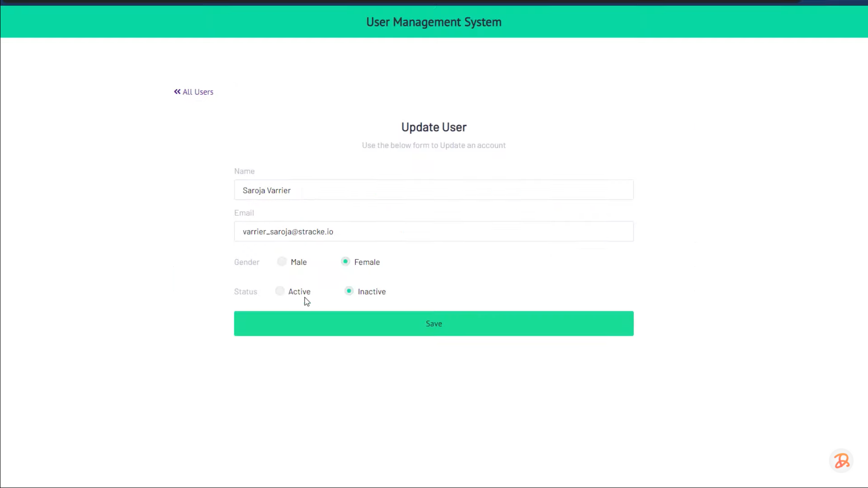Select the Male gender radio button
Screen dimensions: 868x488
(x=281, y=262)
